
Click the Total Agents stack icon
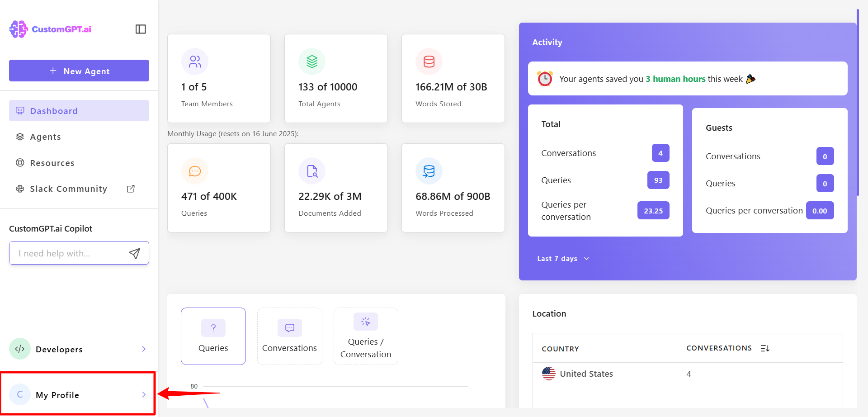click(312, 62)
